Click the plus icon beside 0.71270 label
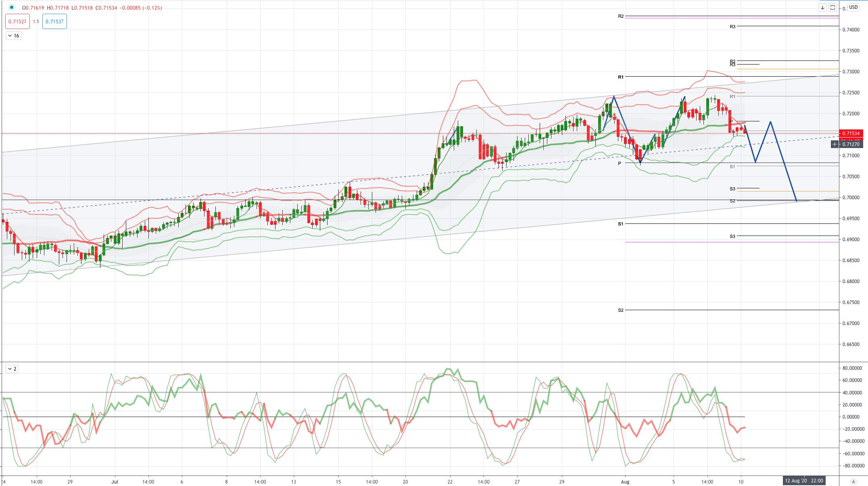 pos(835,144)
